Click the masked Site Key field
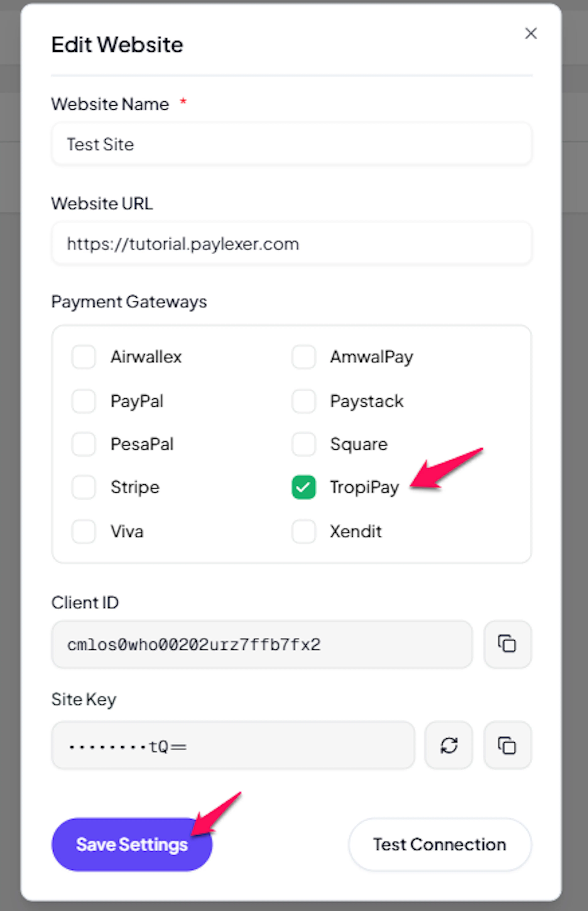 tap(233, 745)
